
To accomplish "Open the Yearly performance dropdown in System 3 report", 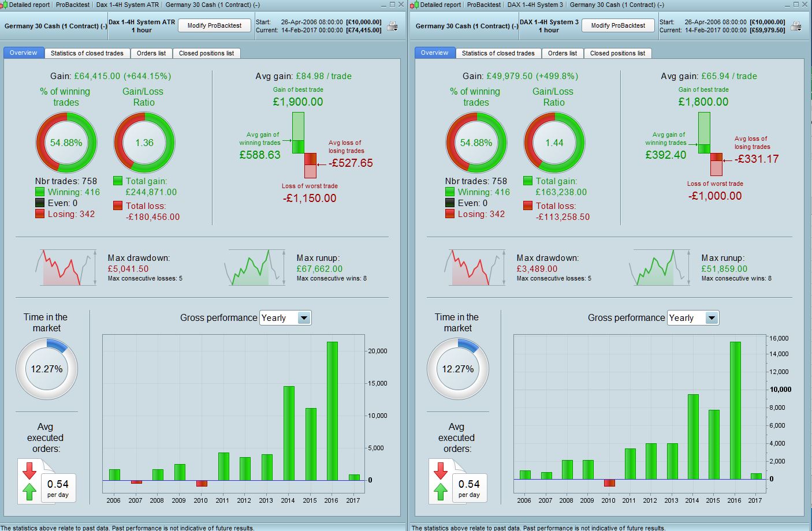I will click(x=693, y=318).
